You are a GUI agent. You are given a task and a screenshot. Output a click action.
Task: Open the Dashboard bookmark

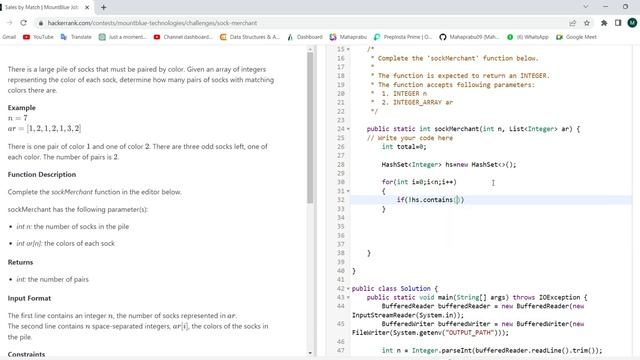[305, 37]
